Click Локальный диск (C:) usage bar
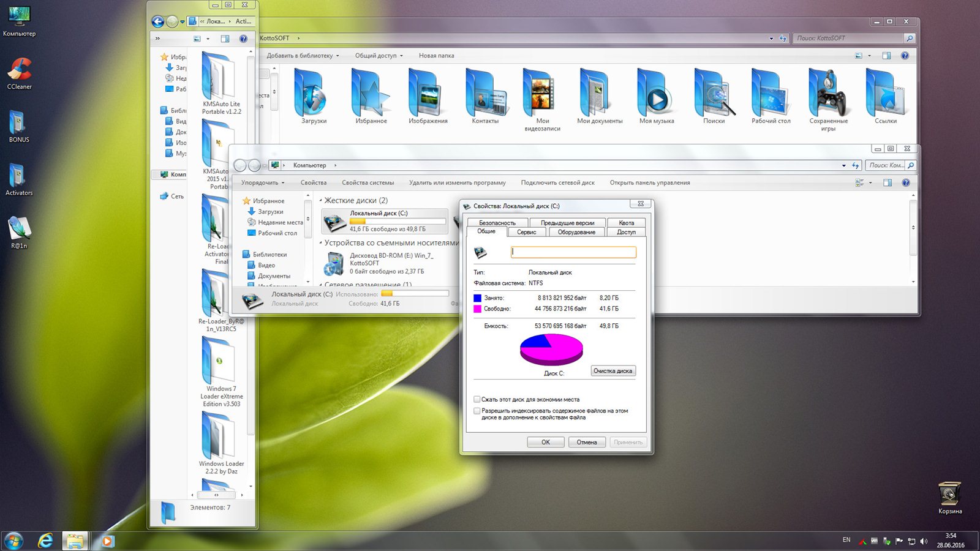 point(398,222)
